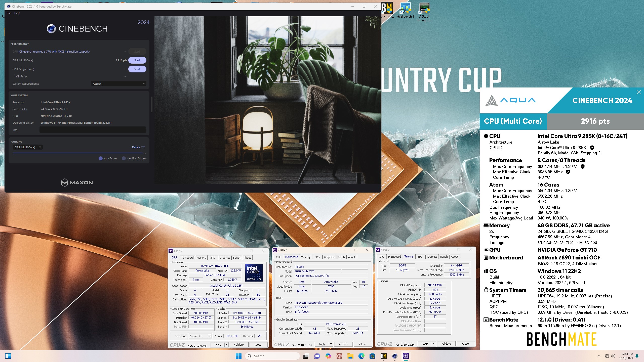Open the ASRock Timing Configurator desktop shortcut
The image size is (644, 362).
click(424, 12)
